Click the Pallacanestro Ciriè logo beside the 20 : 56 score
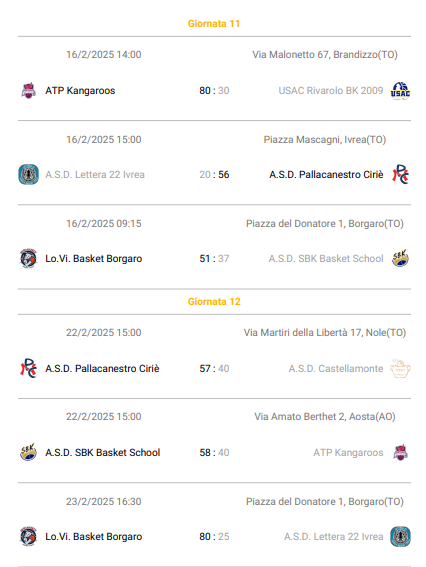This screenshot has width=426, height=567. pyautogui.click(x=400, y=174)
